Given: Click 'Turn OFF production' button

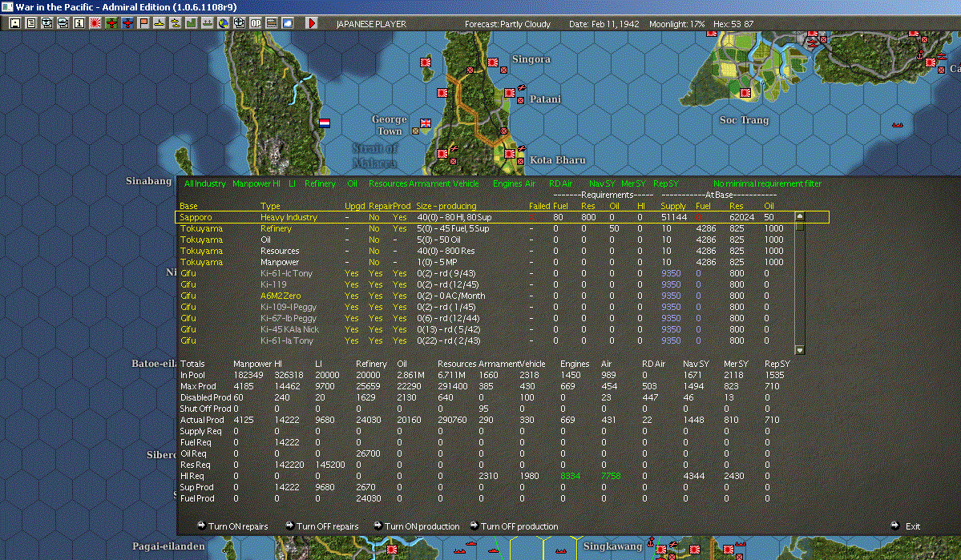Looking at the screenshot, I should (x=519, y=526).
